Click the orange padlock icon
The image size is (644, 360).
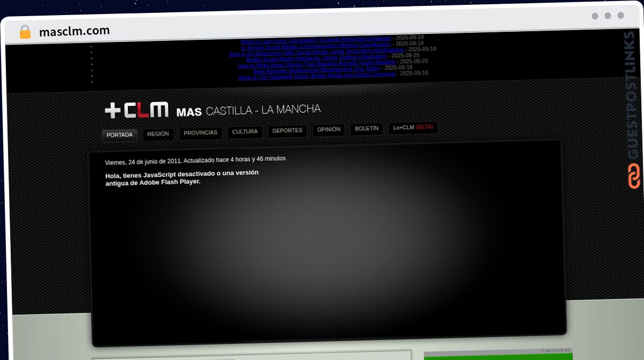click(x=25, y=32)
